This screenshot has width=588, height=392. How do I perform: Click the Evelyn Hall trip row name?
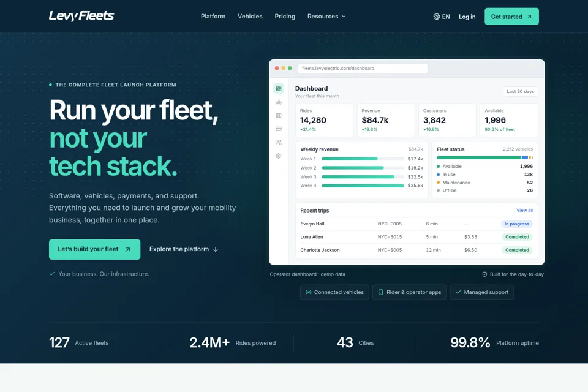click(312, 224)
